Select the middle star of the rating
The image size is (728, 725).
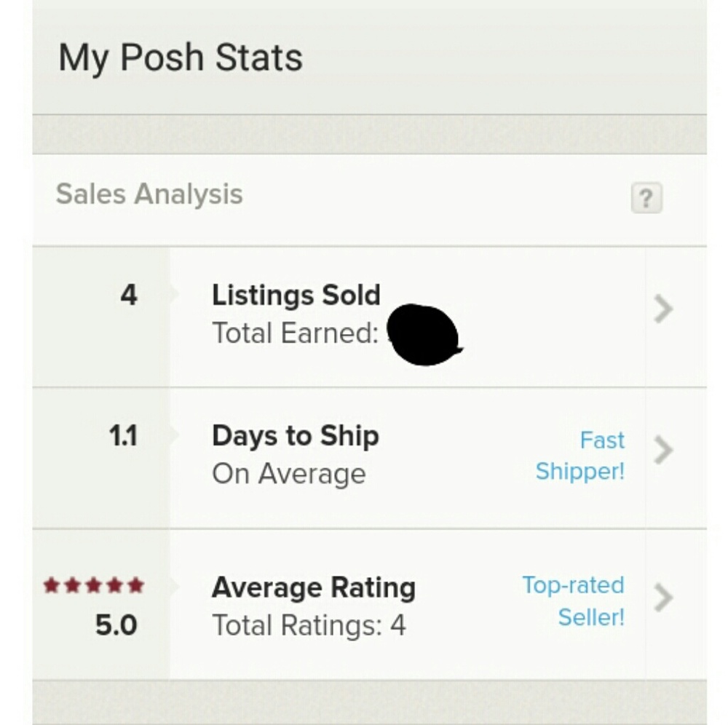[x=92, y=582]
